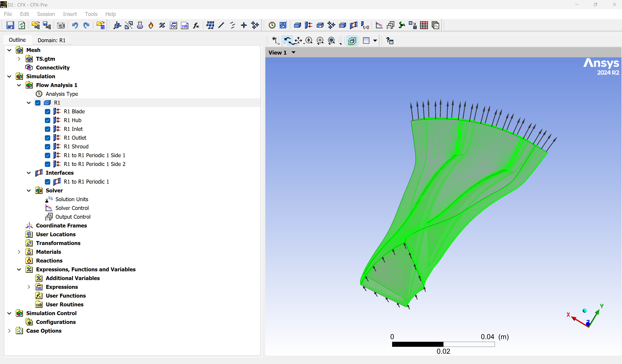Click the Domain Interface toolbar icon
This screenshot has width=622, height=364.
point(354,25)
